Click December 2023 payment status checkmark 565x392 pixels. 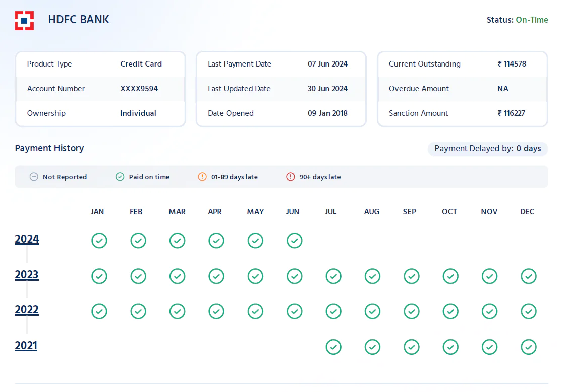pyautogui.click(x=529, y=276)
